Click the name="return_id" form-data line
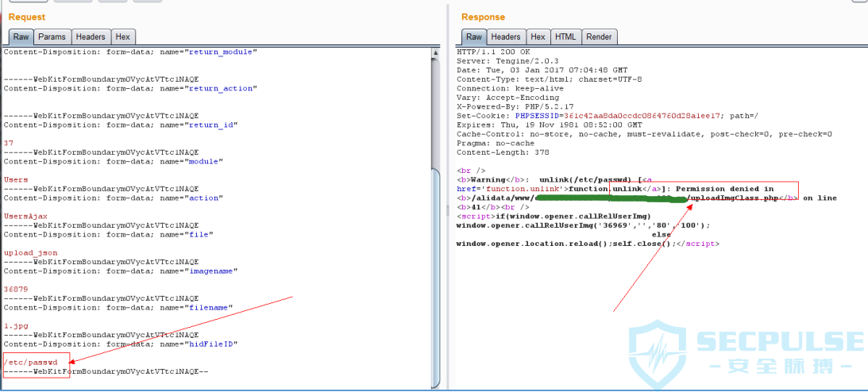This screenshot has width=868, height=392. click(x=121, y=125)
